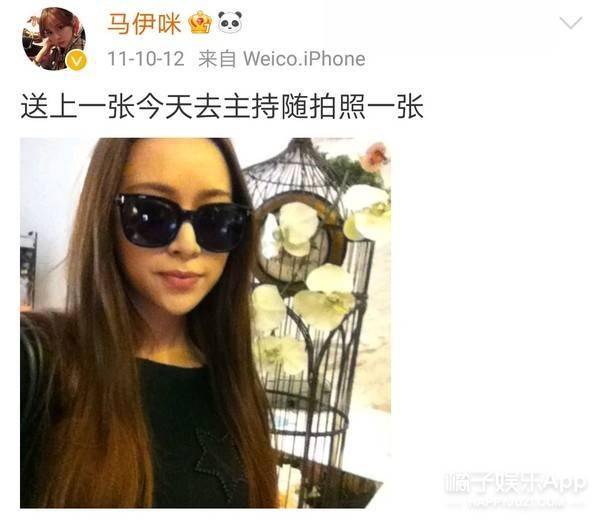
Task: Open the attached selfie photo
Action: click(x=205, y=323)
